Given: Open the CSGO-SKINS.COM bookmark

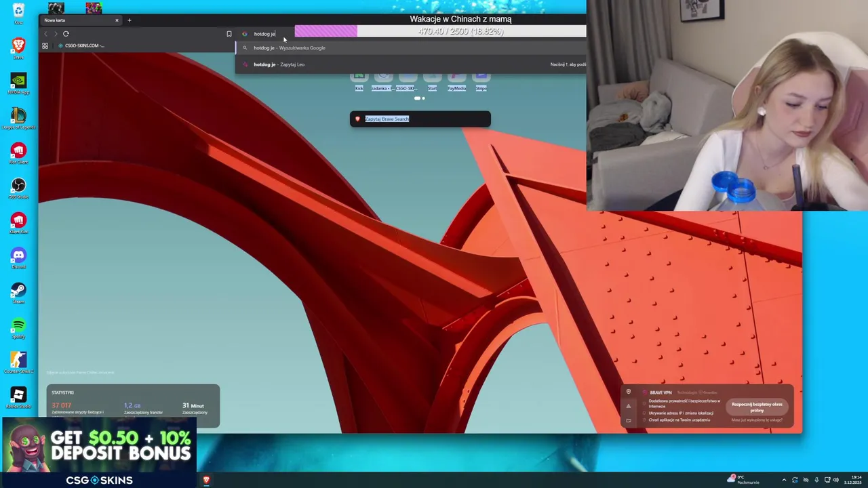Looking at the screenshot, I should 81,45.
